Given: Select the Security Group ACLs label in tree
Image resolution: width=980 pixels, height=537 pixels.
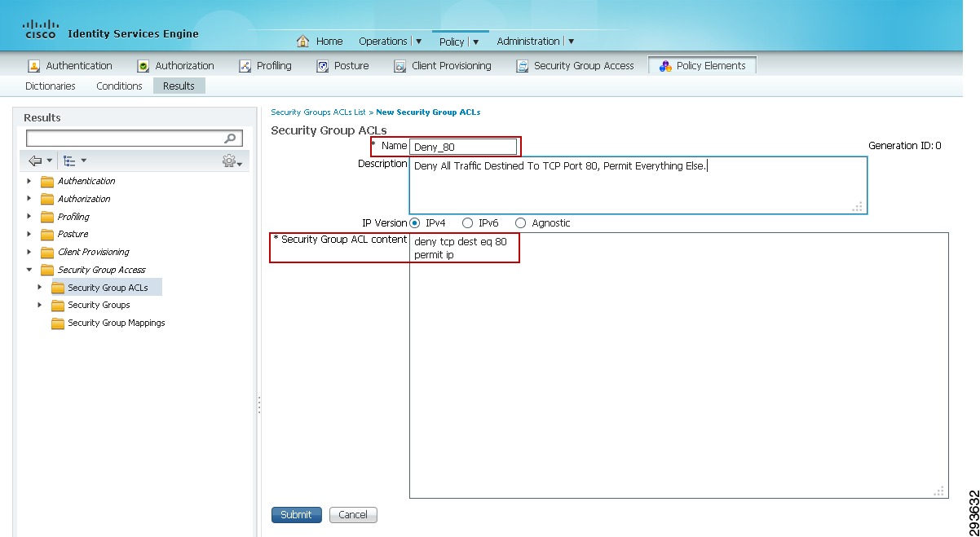Looking at the screenshot, I should click(108, 288).
